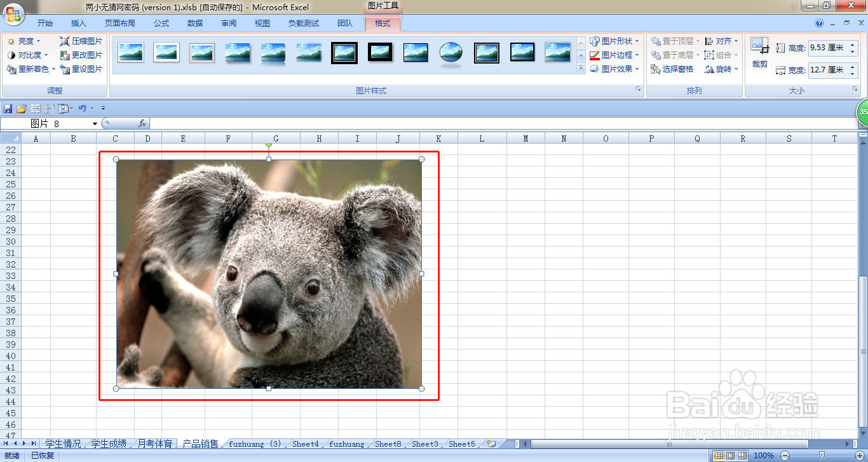Click the green rotation handle above picture
The width and height of the screenshot is (868, 462).
[x=269, y=145]
